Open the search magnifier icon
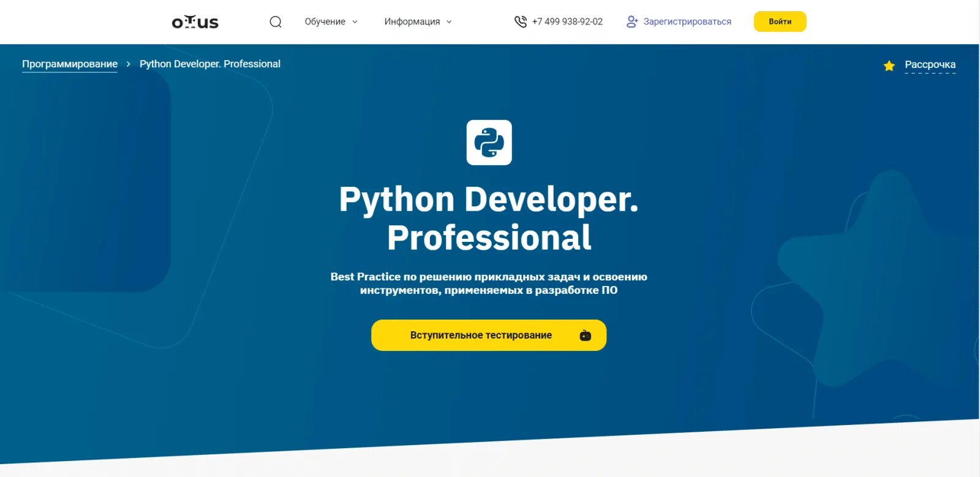980x477 pixels. (x=276, y=21)
